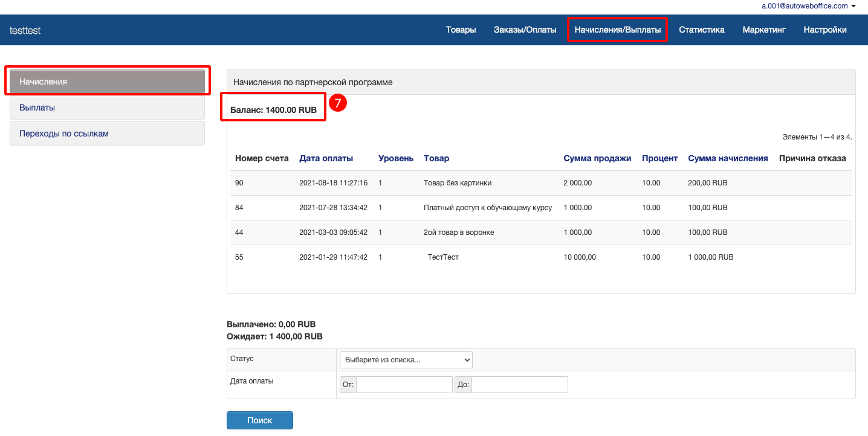Open the Статистика menu
Image resolution: width=868 pixels, height=436 pixels.
coord(701,30)
